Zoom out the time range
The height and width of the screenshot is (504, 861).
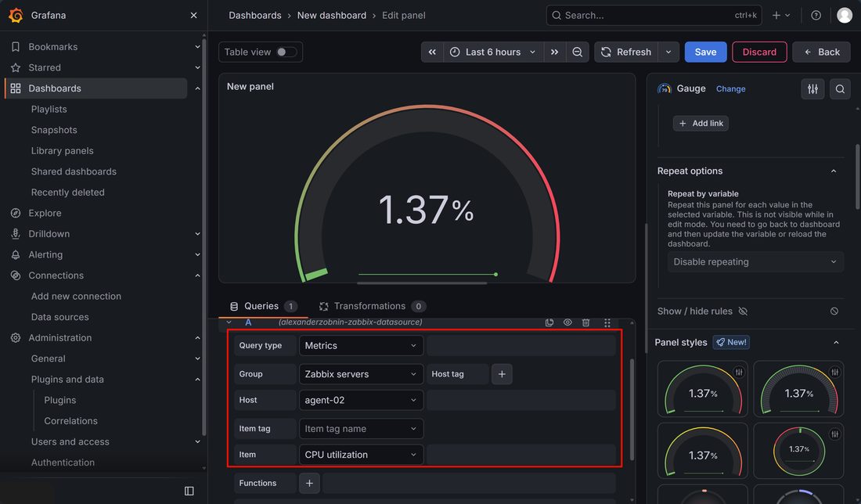[577, 52]
